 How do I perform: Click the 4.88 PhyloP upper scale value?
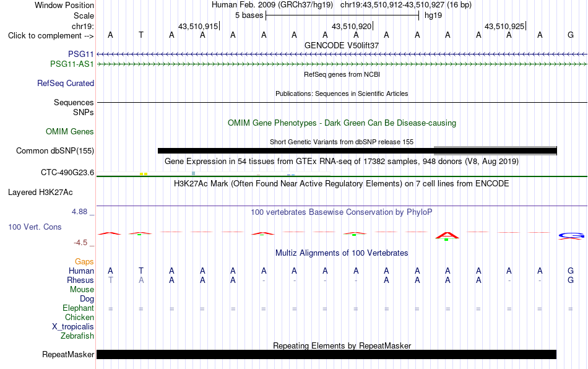pyautogui.click(x=79, y=212)
